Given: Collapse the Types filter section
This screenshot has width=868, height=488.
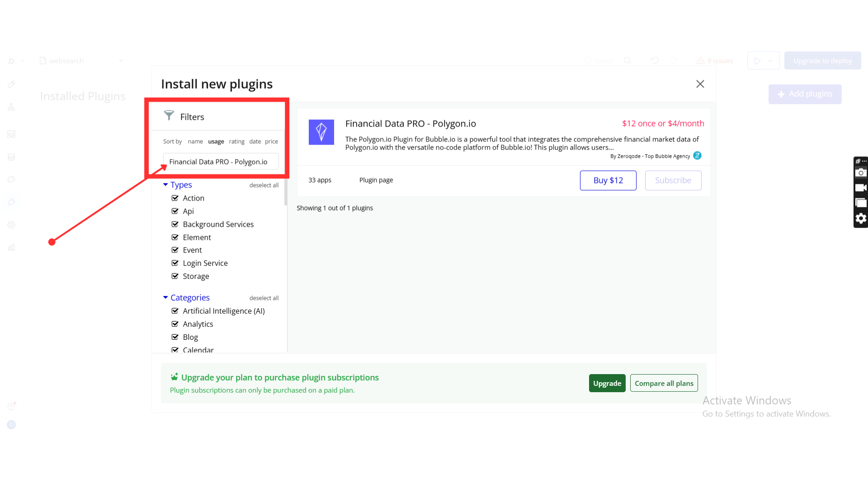Looking at the screenshot, I should [165, 185].
